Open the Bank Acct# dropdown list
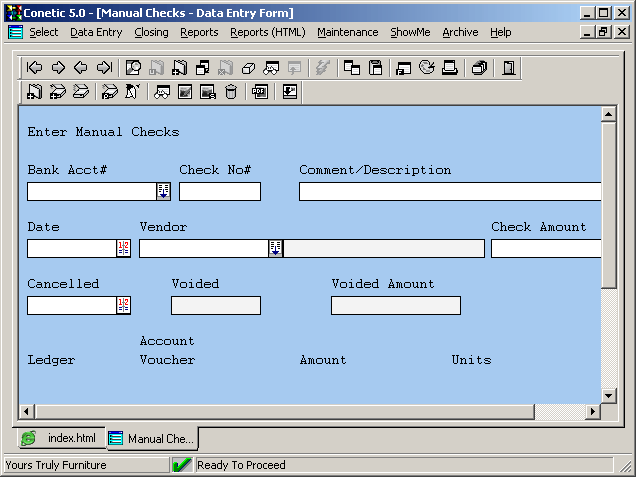 point(164,192)
